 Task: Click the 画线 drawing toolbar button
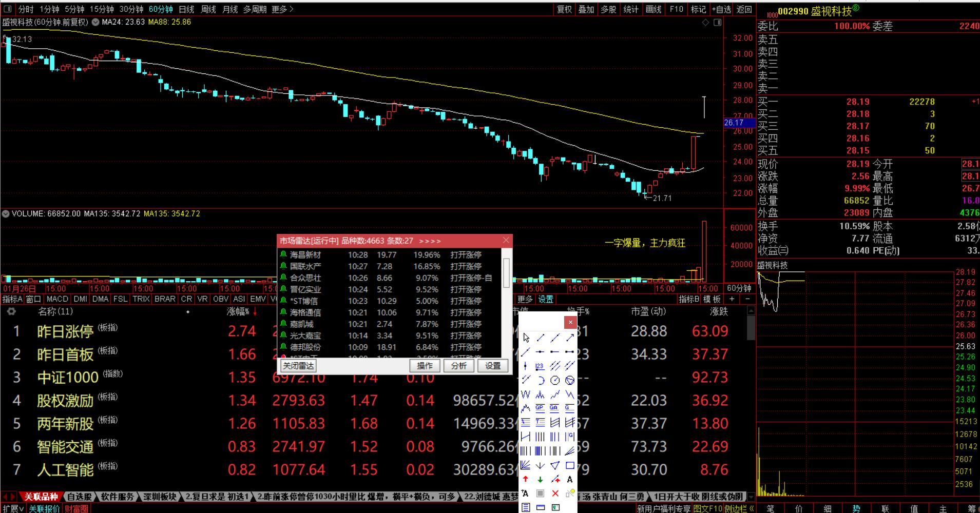[654, 9]
